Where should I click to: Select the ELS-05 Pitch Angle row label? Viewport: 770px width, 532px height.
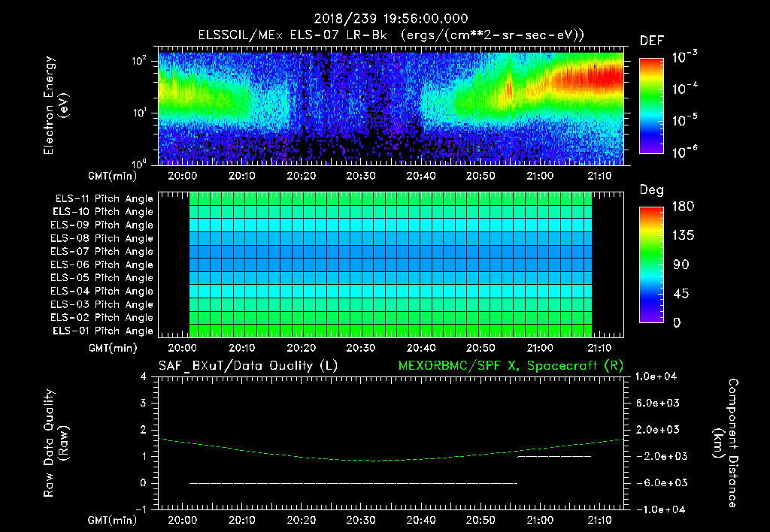pos(102,278)
